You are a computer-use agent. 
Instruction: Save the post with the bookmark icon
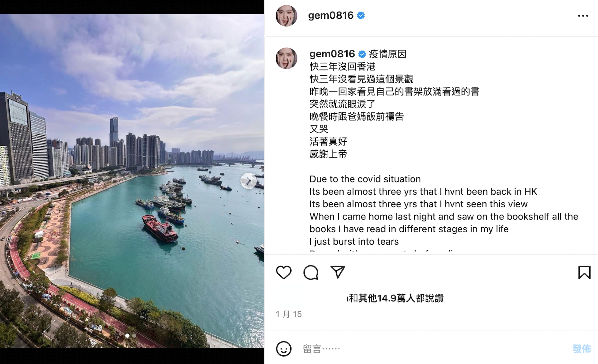click(584, 272)
